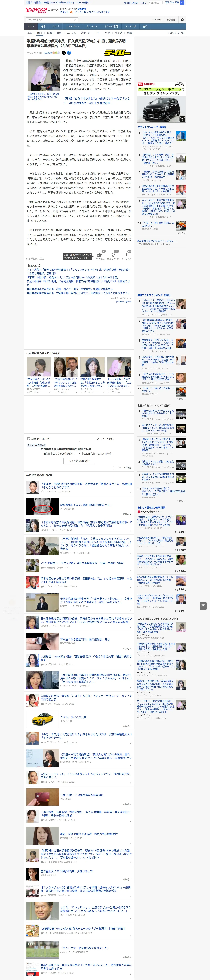Click the blue search button at top right

182,3
